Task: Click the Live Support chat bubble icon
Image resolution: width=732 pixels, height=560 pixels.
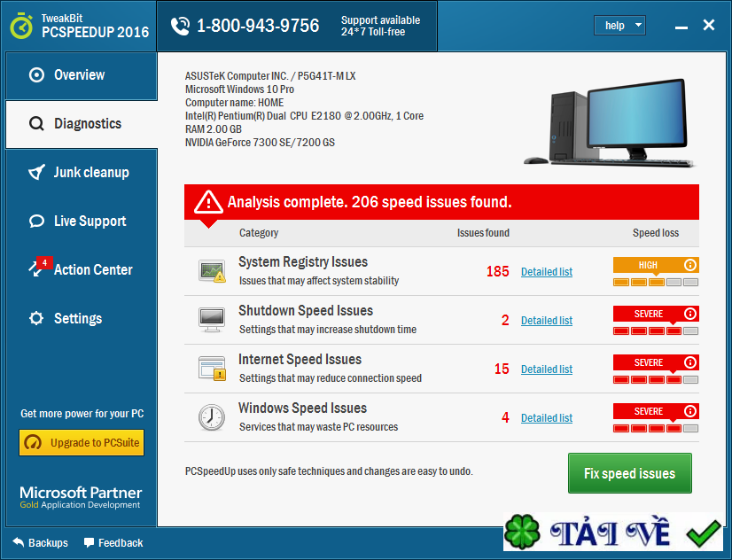Action: click(x=36, y=222)
